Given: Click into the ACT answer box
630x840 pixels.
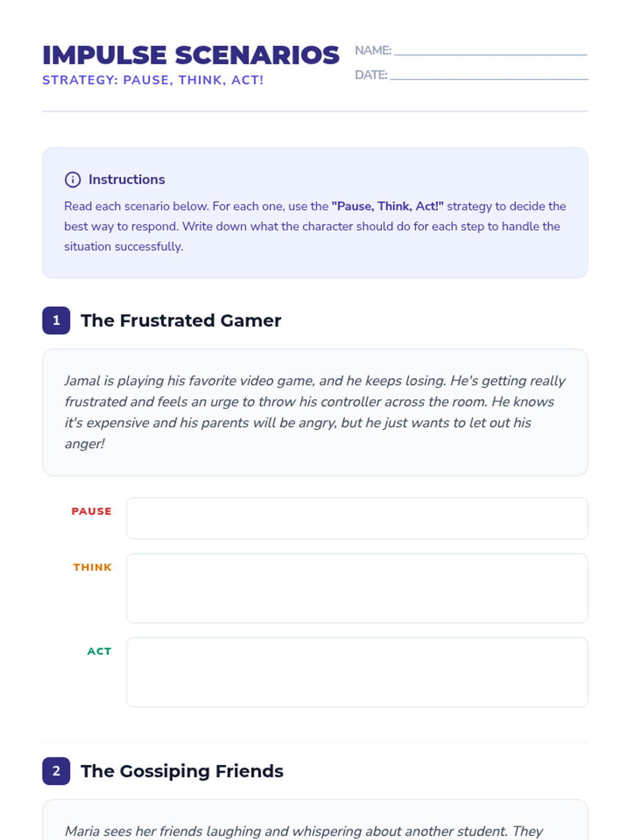Looking at the screenshot, I should [x=356, y=672].
